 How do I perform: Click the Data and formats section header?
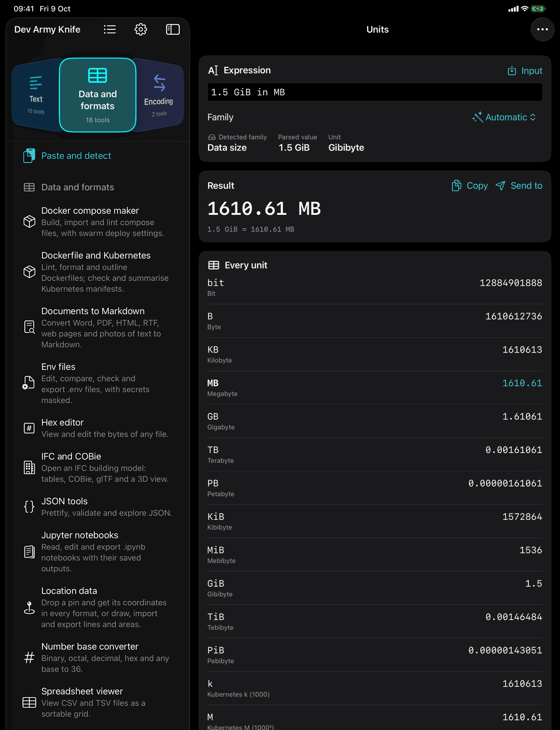tap(77, 187)
